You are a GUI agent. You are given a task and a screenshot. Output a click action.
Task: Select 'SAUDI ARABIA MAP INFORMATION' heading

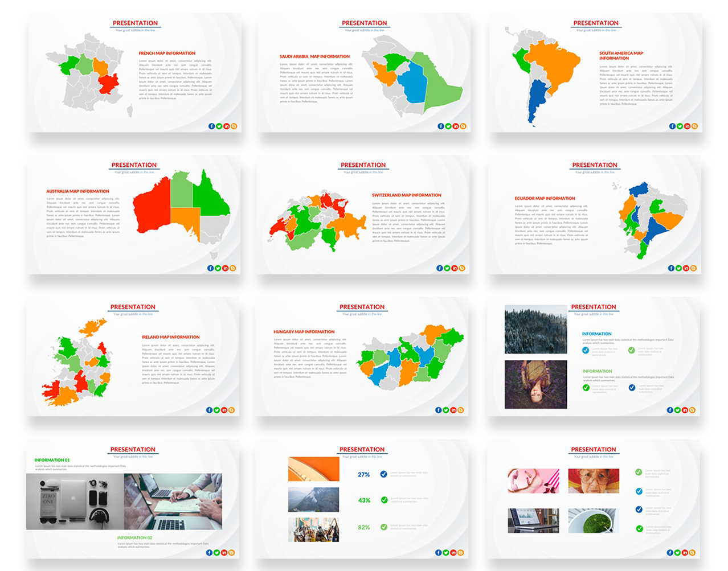[x=315, y=56]
